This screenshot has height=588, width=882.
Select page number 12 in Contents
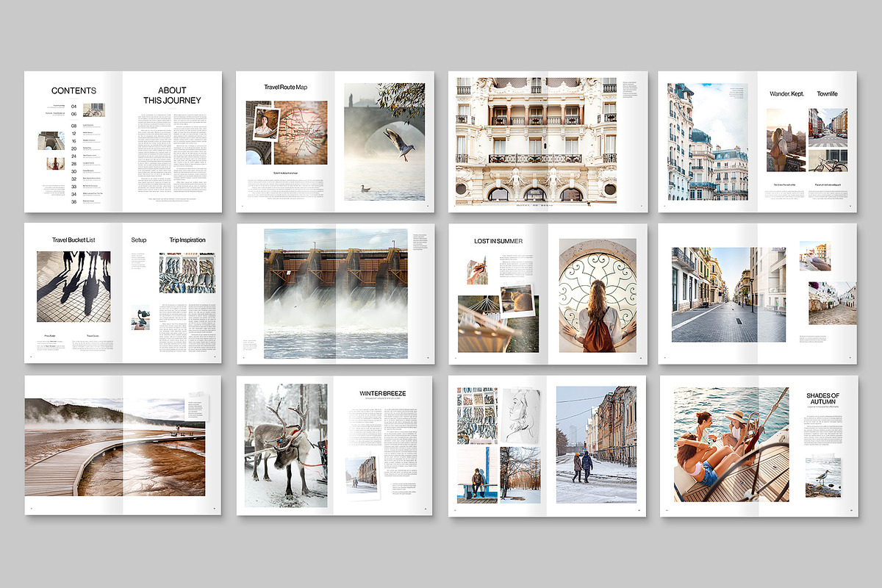tap(73, 133)
